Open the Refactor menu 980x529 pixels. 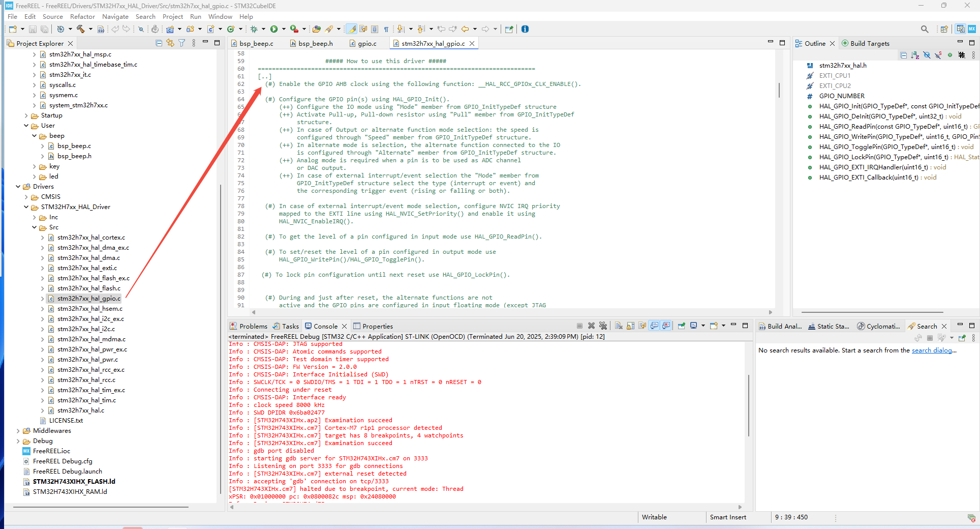(82, 17)
